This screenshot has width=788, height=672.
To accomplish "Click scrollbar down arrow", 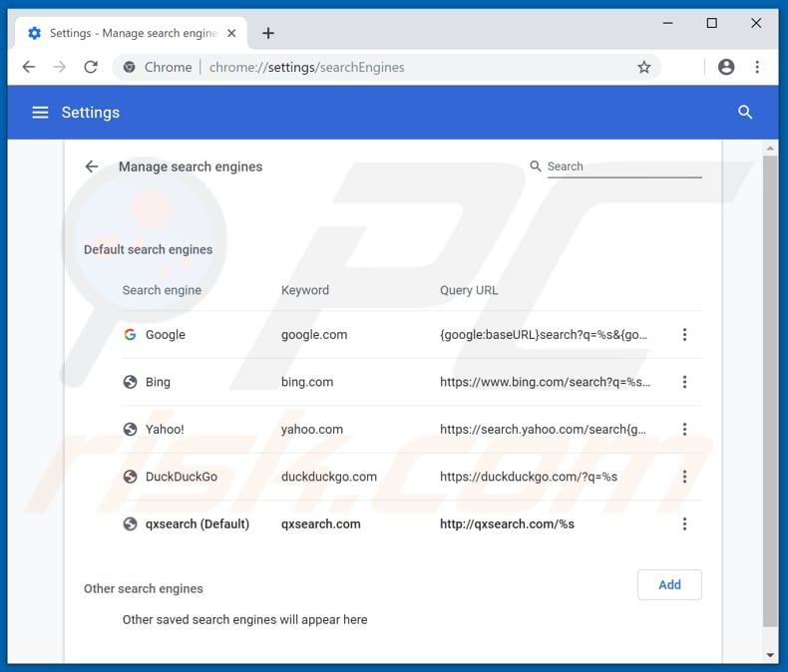I will [x=770, y=655].
